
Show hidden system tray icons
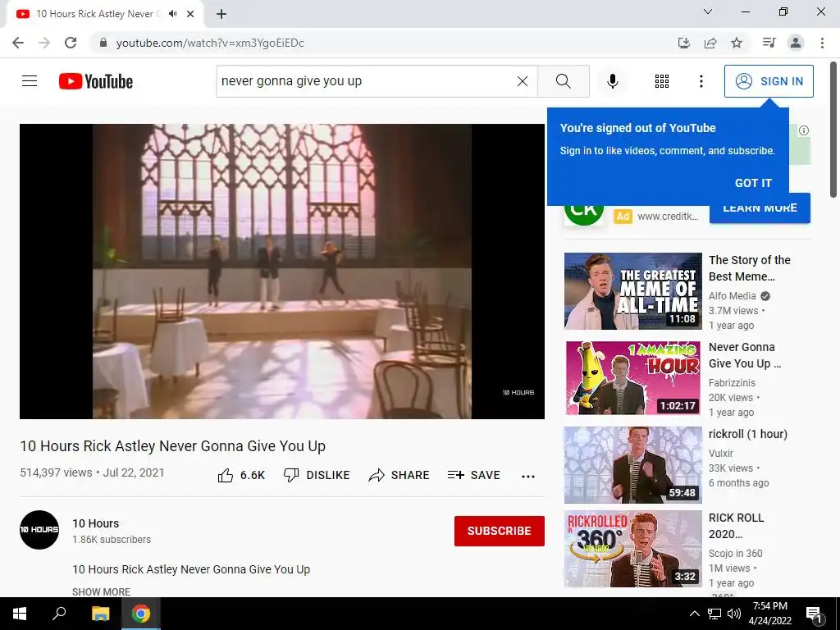(694, 614)
